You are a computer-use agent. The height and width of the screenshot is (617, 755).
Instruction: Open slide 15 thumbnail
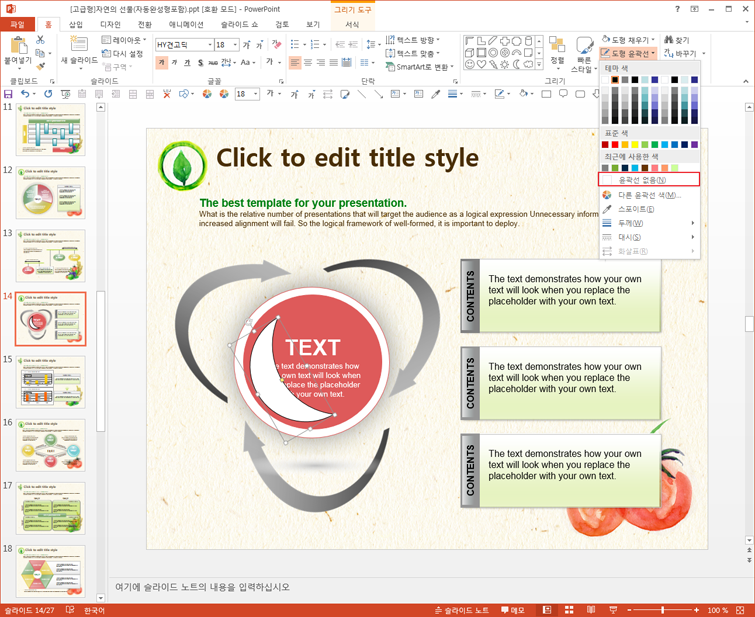pyautogui.click(x=51, y=382)
